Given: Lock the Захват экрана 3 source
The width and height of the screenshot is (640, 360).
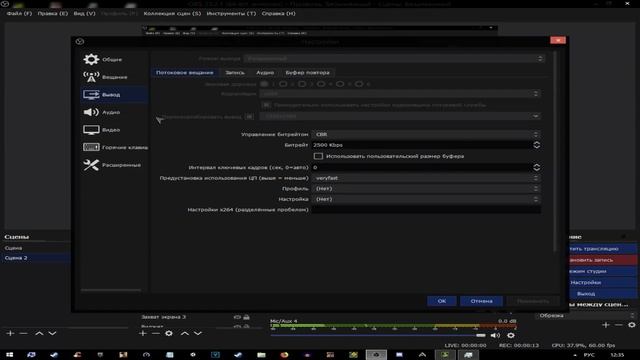Looking at the screenshot, I should coord(247,317).
